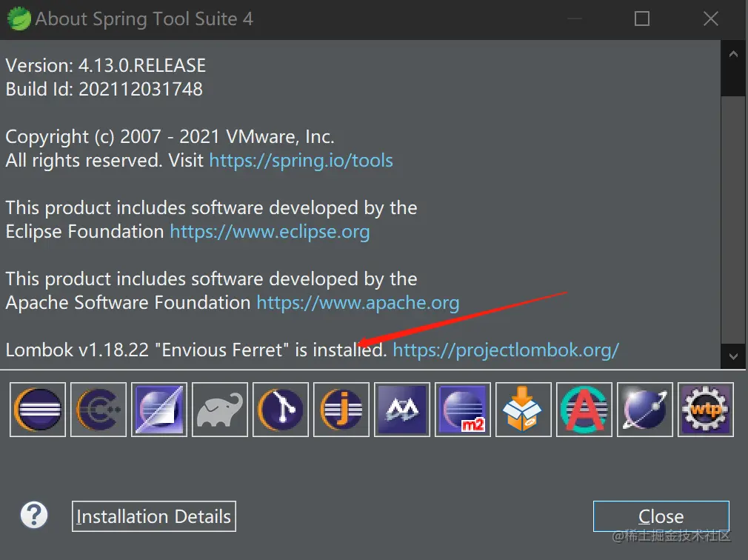Click the scrollbar up arrow
Viewport: 748px width, 560px height.
(733, 54)
